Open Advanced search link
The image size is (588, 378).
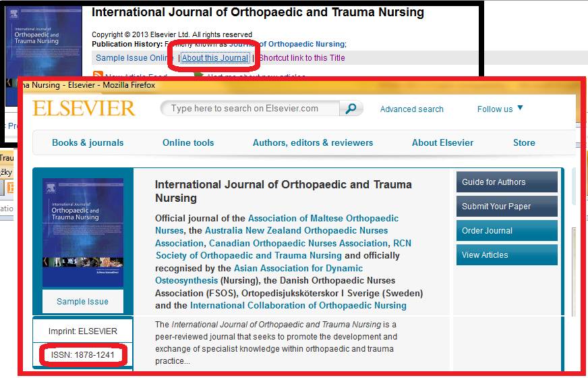(411, 109)
